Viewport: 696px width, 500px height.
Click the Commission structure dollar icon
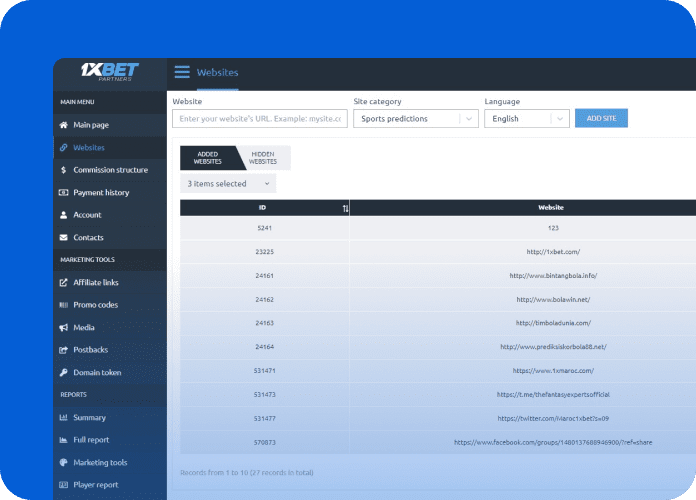64,170
